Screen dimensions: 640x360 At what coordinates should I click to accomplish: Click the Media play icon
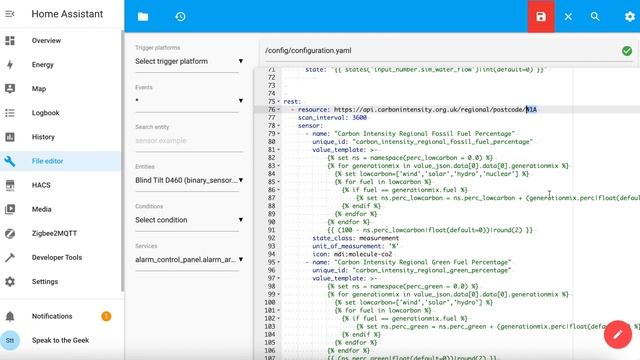tap(10, 209)
